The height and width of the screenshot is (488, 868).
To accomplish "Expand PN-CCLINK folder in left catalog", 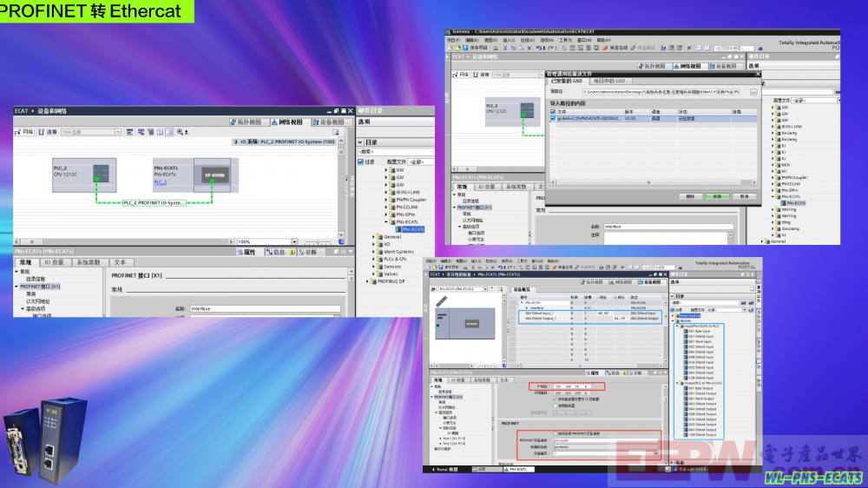I will (386, 208).
